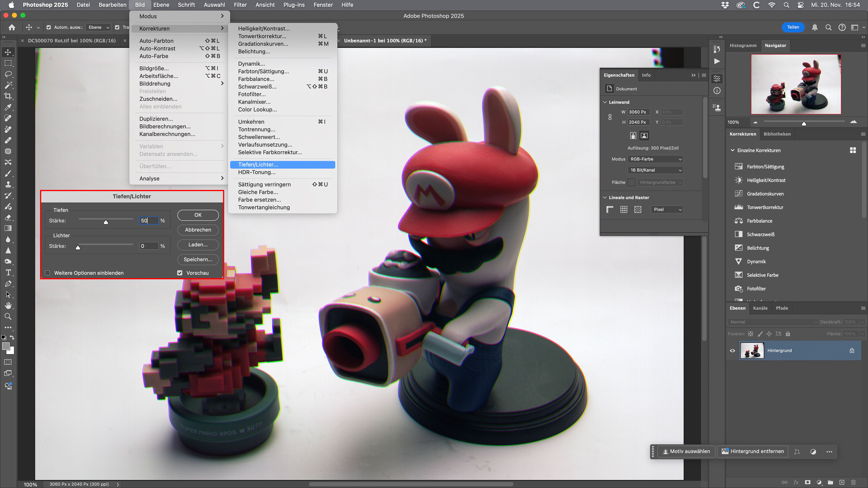Click the Home icon in options bar
This screenshot has height=488, width=868.
(12, 27)
